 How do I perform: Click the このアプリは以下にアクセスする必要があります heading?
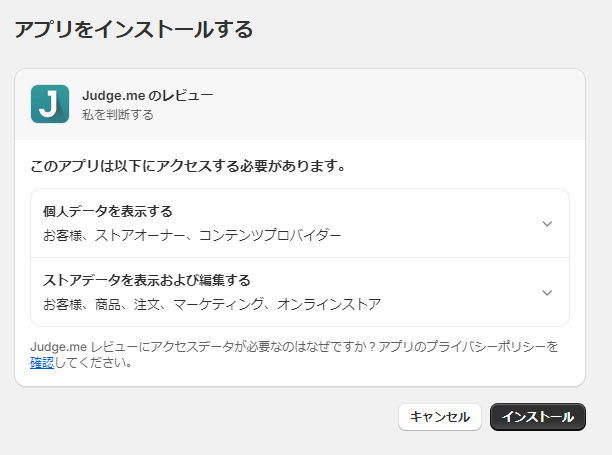pyautogui.click(x=188, y=166)
